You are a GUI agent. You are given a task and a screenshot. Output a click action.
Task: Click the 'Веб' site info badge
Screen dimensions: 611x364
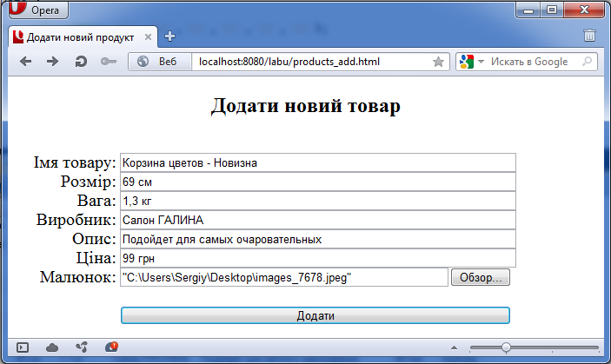158,62
